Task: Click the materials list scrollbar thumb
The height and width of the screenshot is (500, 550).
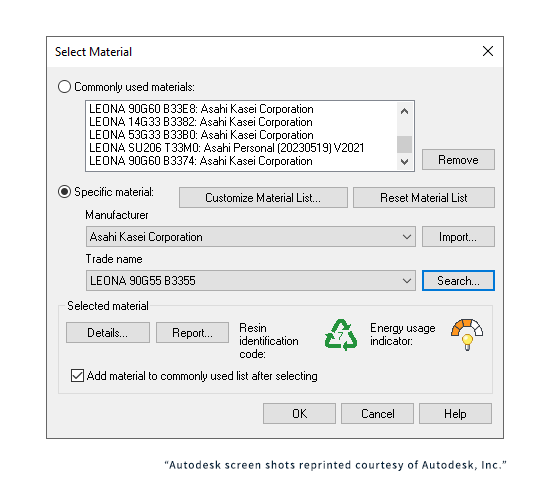Action: tap(404, 144)
